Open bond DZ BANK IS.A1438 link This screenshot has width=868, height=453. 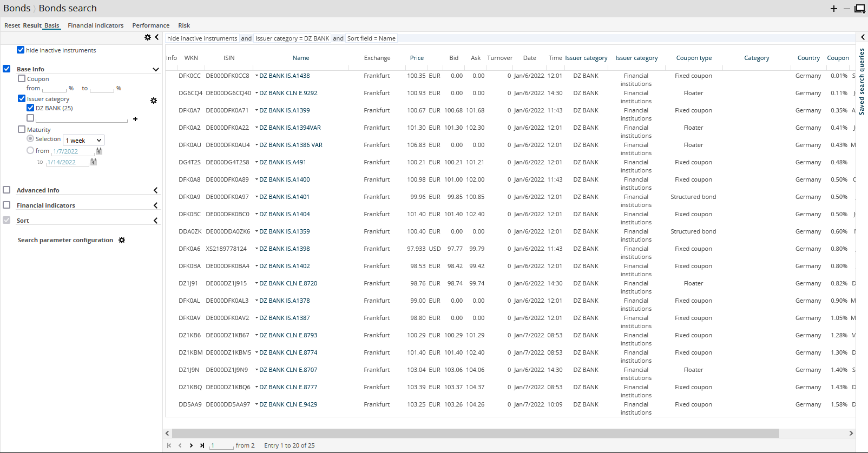[x=284, y=76]
